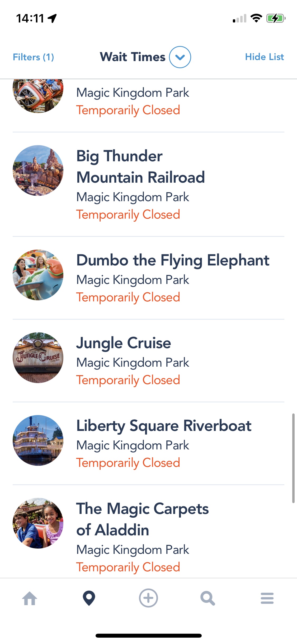Tap the Big Thunder Mountain thumbnail
The width and height of the screenshot is (297, 644).
(x=38, y=171)
